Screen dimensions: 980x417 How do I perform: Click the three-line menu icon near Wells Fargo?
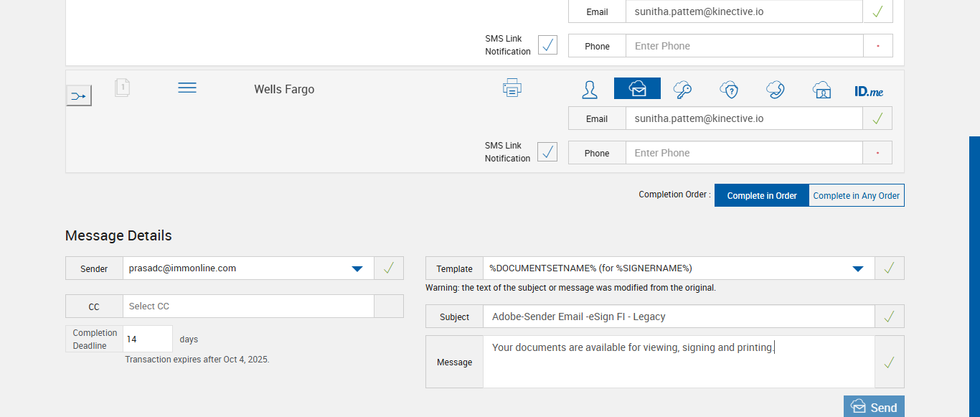click(187, 88)
